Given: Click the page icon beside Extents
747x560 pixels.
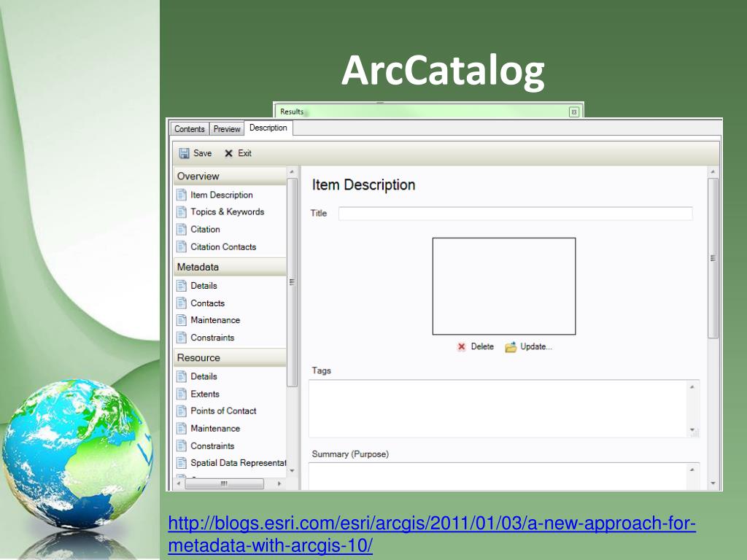Looking at the screenshot, I should coord(182,393).
